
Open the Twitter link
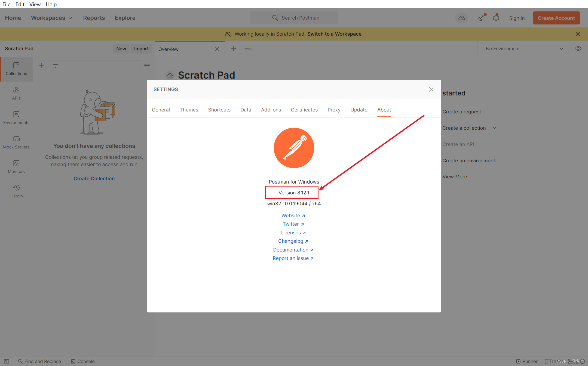coord(293,224)
